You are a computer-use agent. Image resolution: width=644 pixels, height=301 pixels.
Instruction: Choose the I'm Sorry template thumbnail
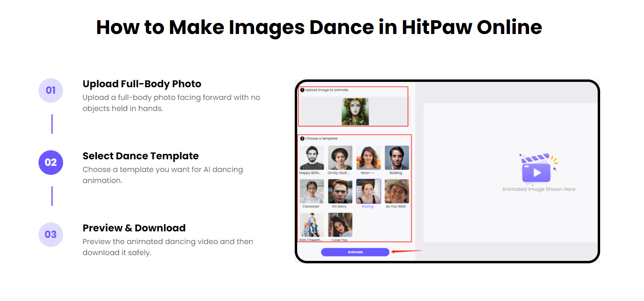[x=340, y=191]
